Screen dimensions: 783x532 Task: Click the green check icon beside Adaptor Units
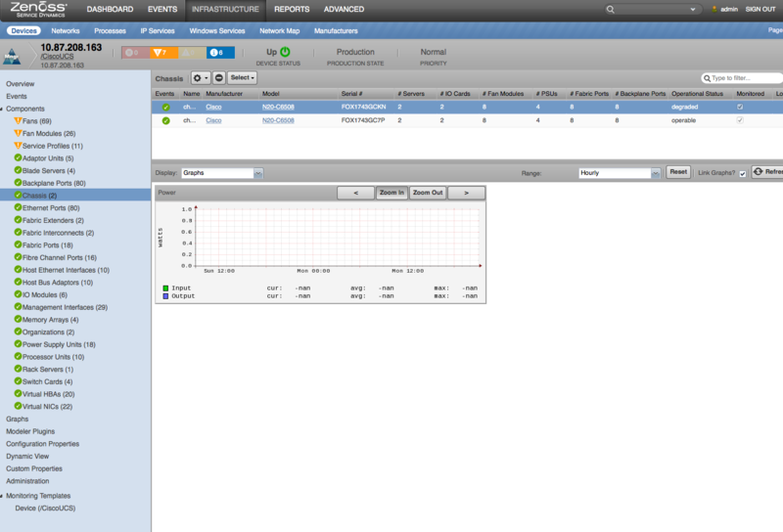tap(18, 157)
